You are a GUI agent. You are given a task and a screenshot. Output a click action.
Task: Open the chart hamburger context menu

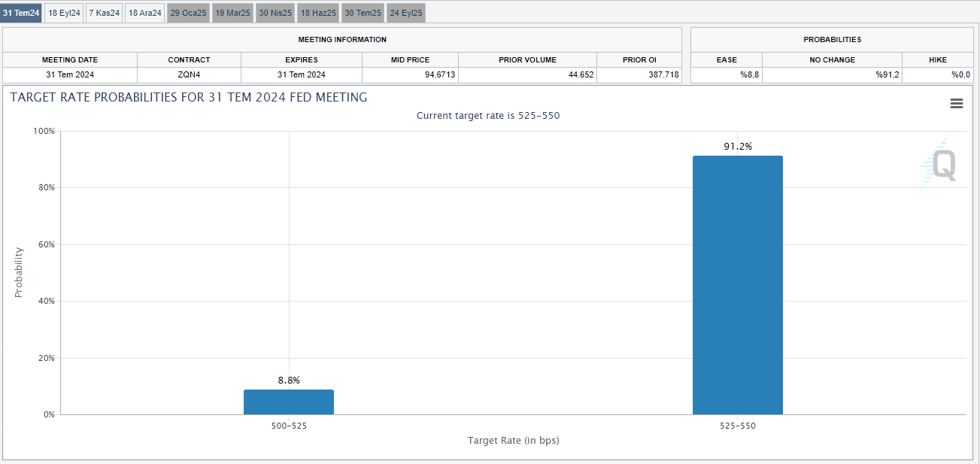[956, 104]
